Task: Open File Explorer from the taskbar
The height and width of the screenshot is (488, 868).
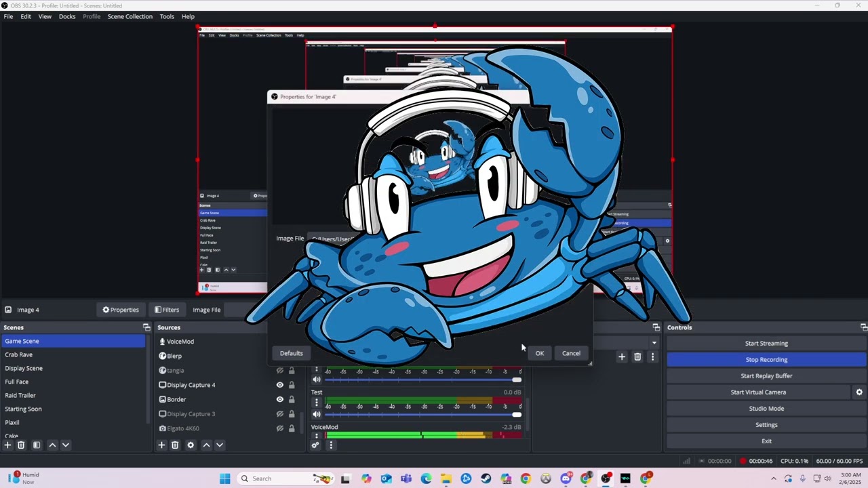Action: (x=446, y=479)
